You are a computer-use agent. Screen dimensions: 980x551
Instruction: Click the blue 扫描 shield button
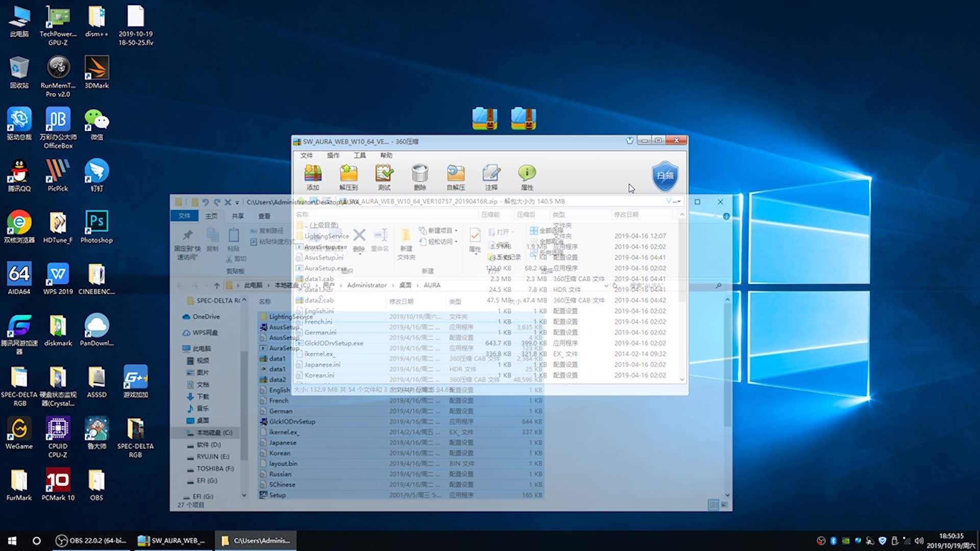pyautogui.click(x=665, y=176)
